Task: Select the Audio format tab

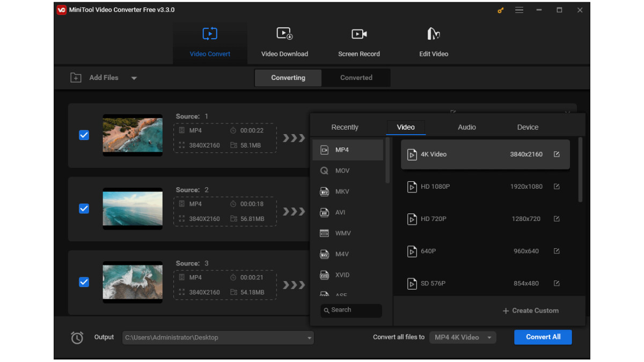Action: click(x=466, y=127)
